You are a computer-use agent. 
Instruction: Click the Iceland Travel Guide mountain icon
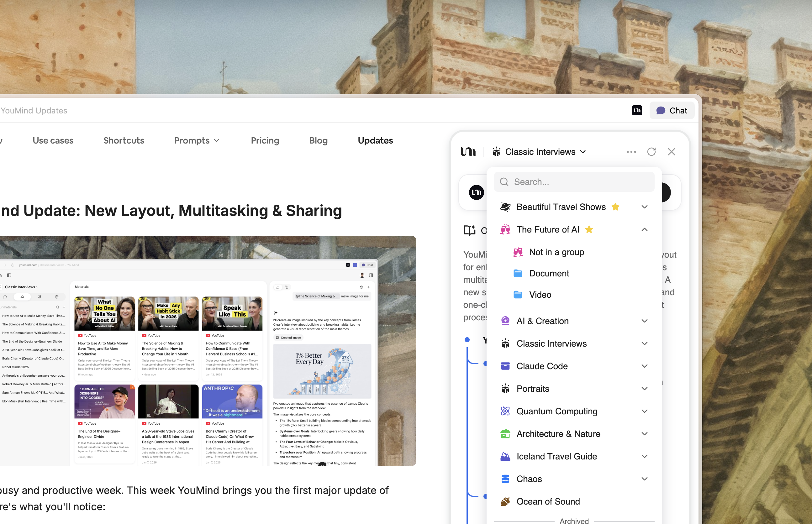tap(505, 456)
